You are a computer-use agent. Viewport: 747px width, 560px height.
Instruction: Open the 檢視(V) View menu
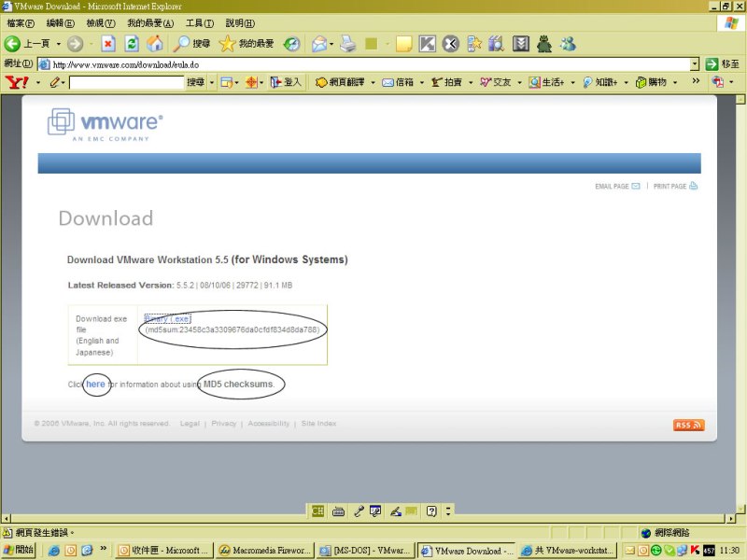coord(101,22)
